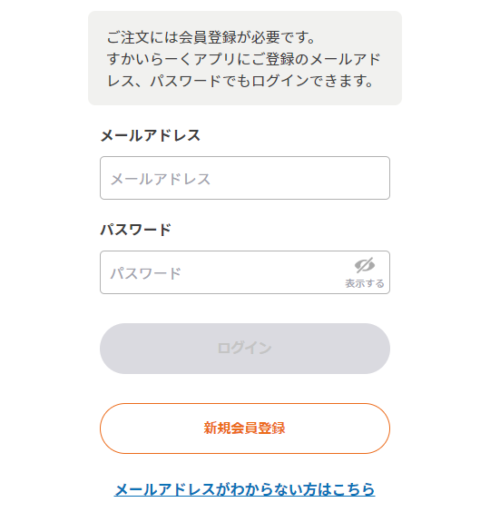Open 新規会員登録 registration button
Screen dimensions: 500x512
coord(245,428)
